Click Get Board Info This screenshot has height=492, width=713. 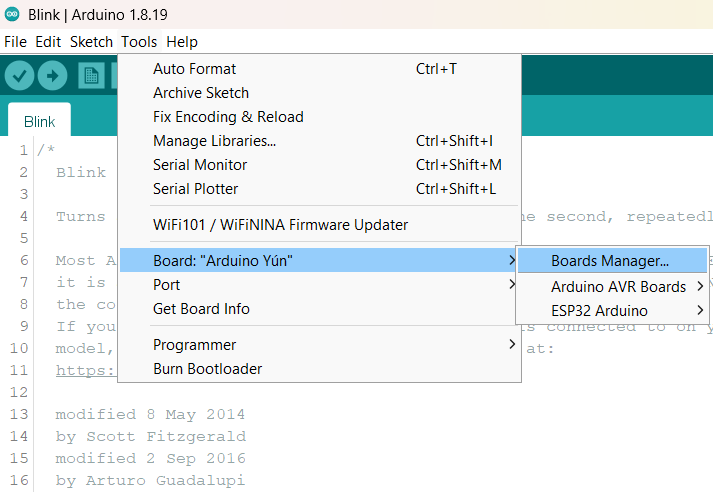coord(319,309)
